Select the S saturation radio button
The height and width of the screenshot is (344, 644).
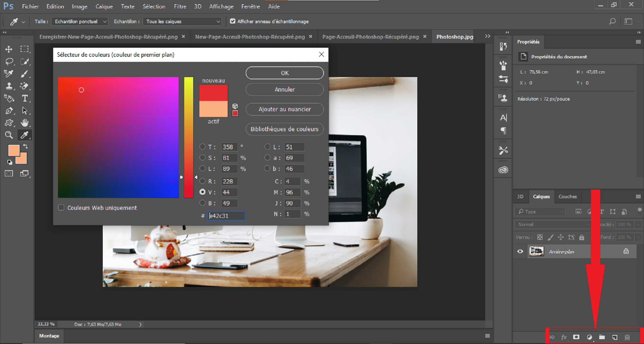(203, 158)
